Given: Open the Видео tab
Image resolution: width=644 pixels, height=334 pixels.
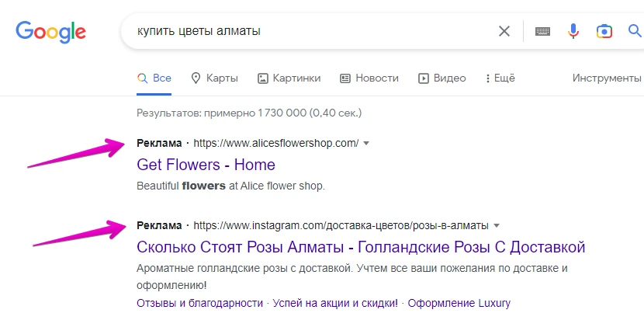Looking at the screenshot, I should click(442, 78).
